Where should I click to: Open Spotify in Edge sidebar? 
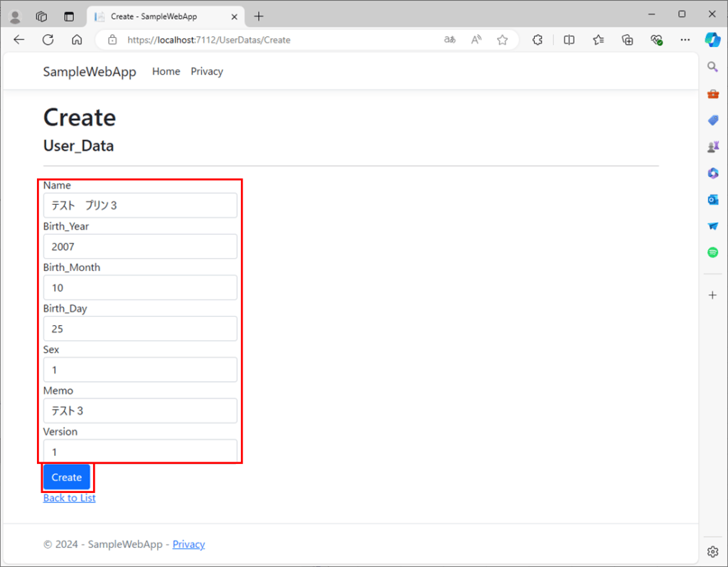click(x=713, y=252)
